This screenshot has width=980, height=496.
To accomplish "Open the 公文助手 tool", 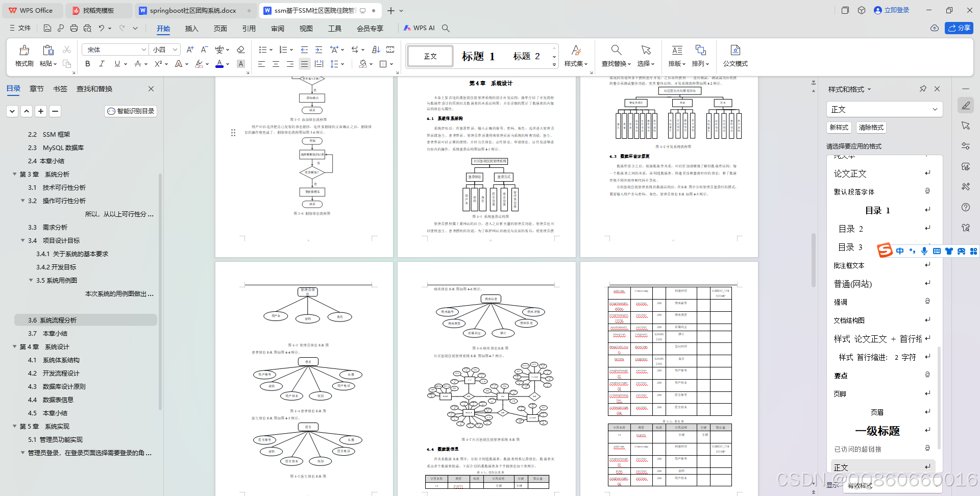I will coord(735,56).
